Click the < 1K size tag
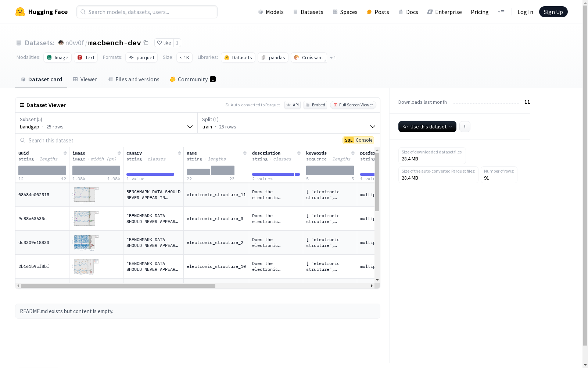588x368 pixels. coord(184,57)
